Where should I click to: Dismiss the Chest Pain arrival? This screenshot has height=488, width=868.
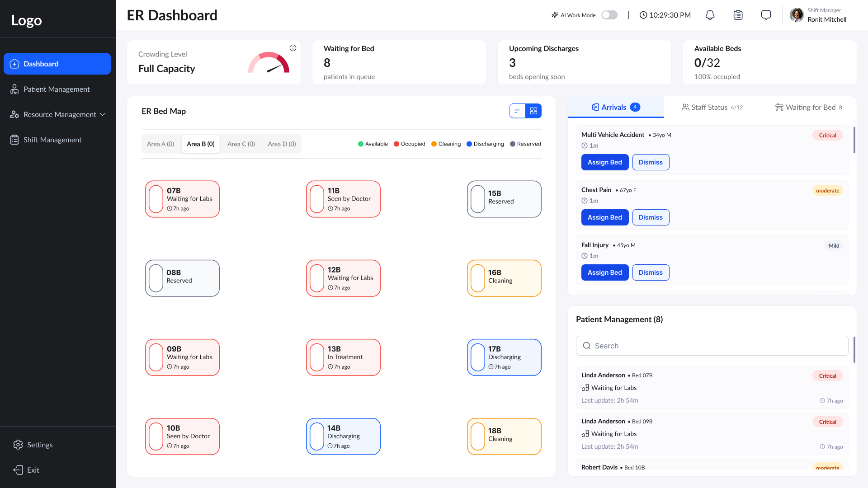pyautogui.click(x=651, y=217)
